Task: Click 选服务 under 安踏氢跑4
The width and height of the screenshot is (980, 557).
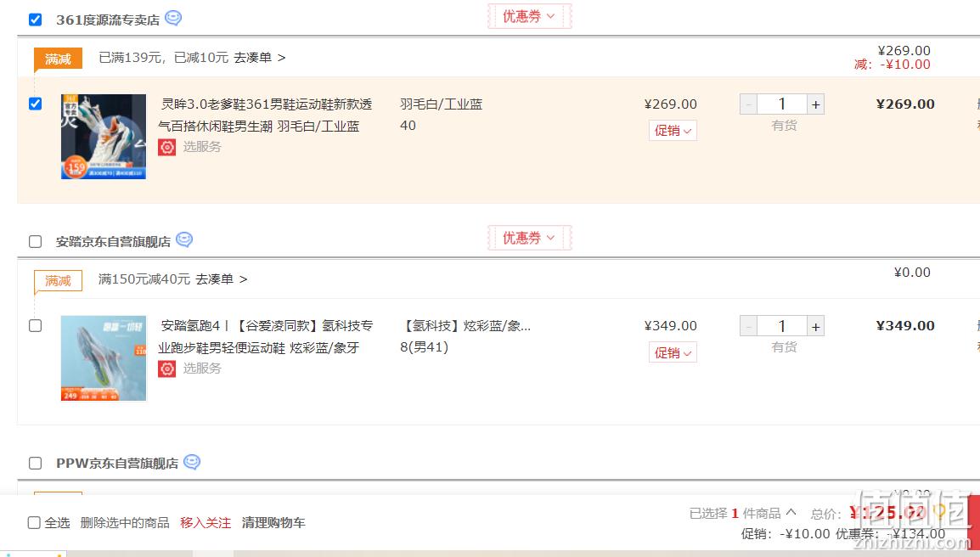Action: point(202,369)
